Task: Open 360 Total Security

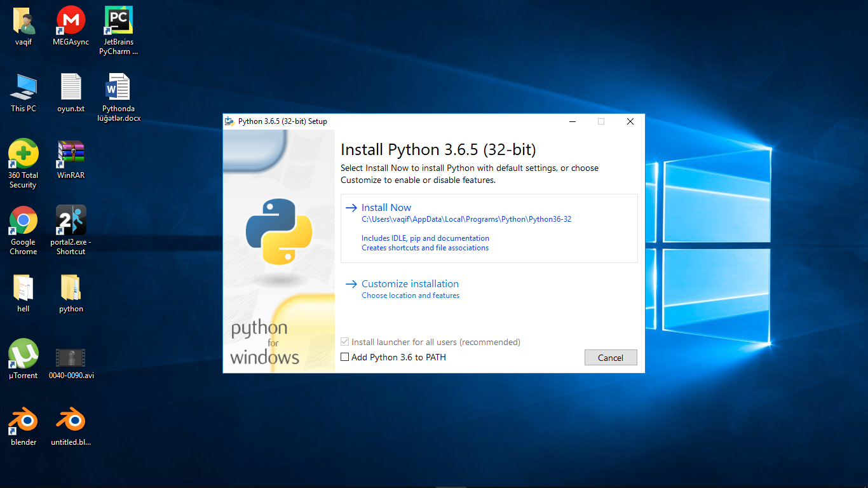Action: pyautogui.click(x=23, y=152)
